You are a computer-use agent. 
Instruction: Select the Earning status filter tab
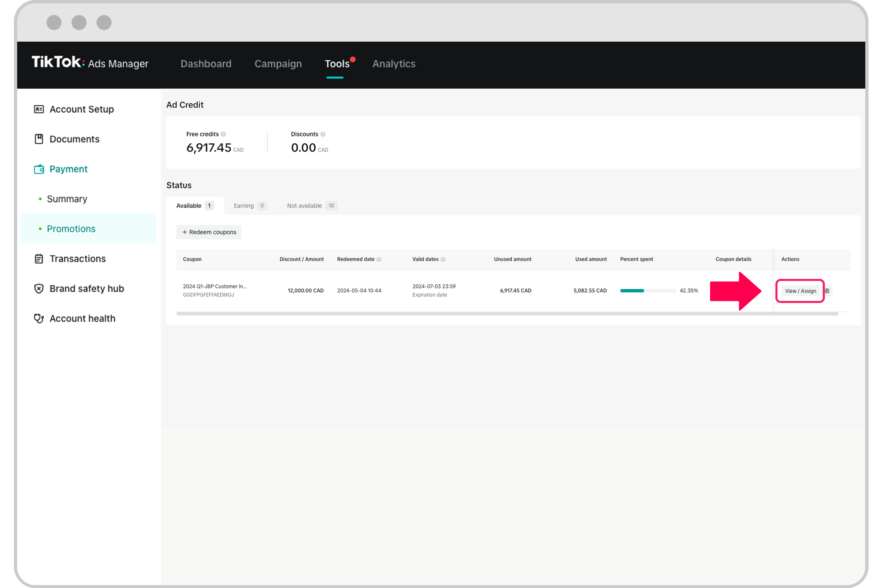click(x=249, y=205)
